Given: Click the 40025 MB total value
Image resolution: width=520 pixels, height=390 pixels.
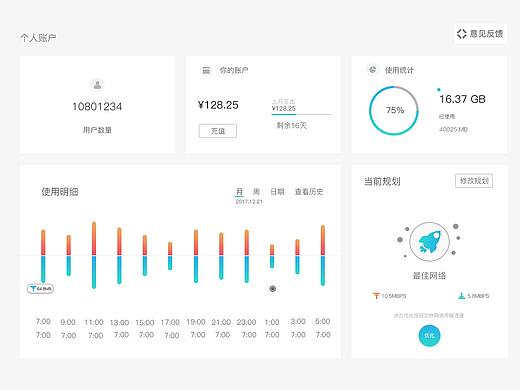Looking at the screenshot, I should click(x=453, y=129).
